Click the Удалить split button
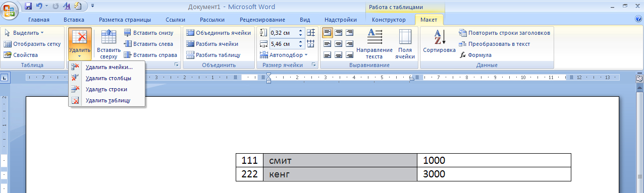The height and width of the screenshot is (193, 644). [x=80, y=44]
